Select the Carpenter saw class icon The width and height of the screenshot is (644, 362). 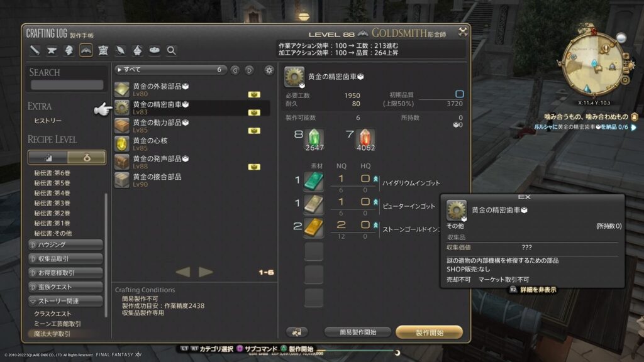35,50
